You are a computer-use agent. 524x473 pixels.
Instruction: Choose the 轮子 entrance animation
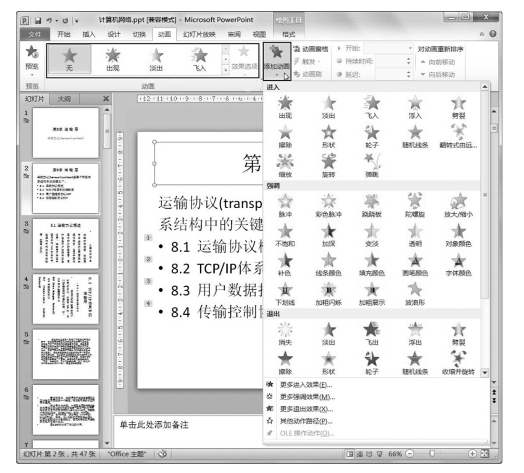click(x=372, y=136)
